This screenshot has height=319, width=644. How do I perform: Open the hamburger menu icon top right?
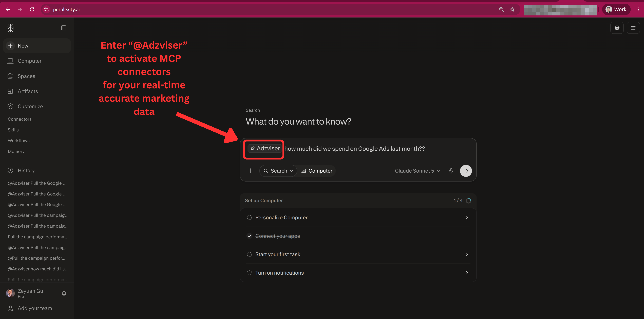point(633,28)
